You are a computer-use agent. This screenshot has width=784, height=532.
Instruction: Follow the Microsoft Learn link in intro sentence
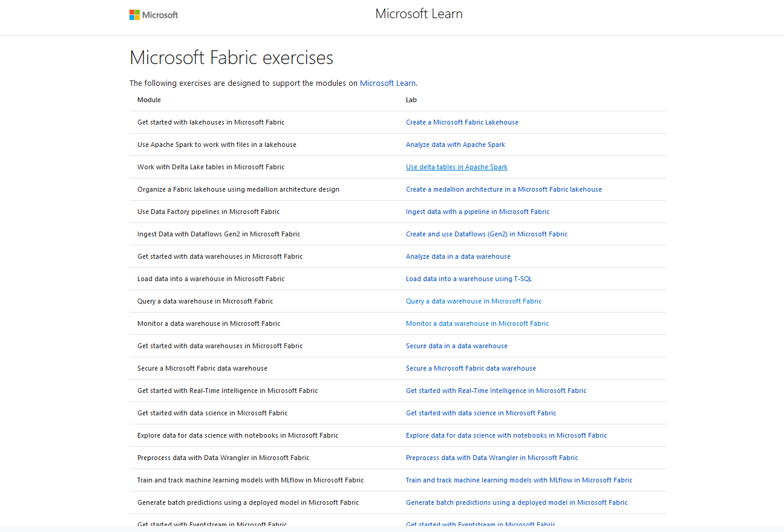388,83
